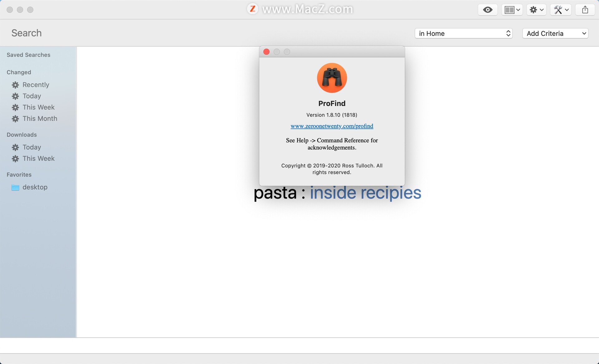Click the ProFind binoculars app icon
599x364 pixels.
[332, 78]
